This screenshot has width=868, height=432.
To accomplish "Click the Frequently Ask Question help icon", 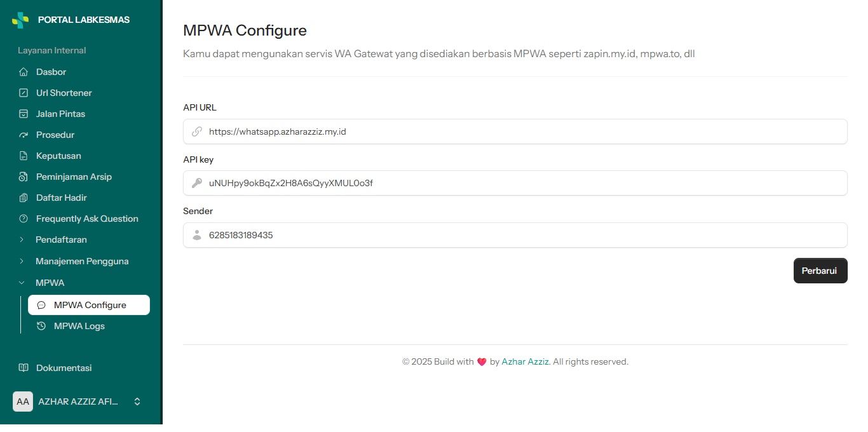I will point(24,219).
